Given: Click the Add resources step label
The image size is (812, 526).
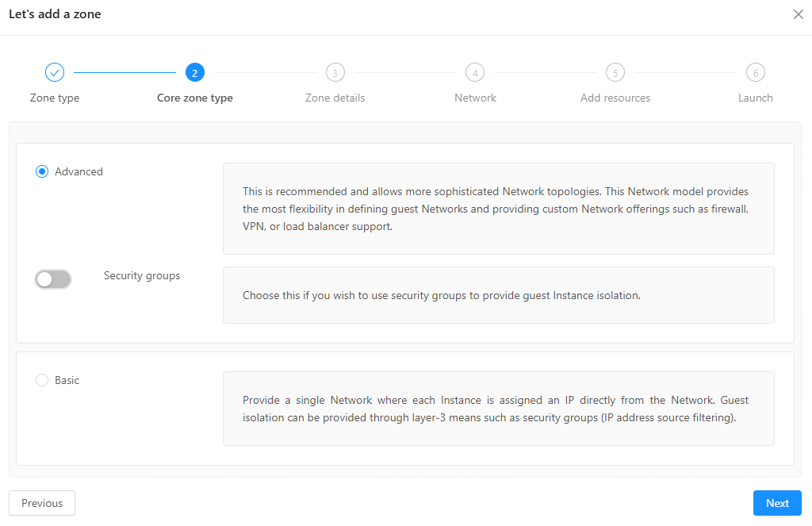Looking at the screenshot, I should click(x=615, y=98).
